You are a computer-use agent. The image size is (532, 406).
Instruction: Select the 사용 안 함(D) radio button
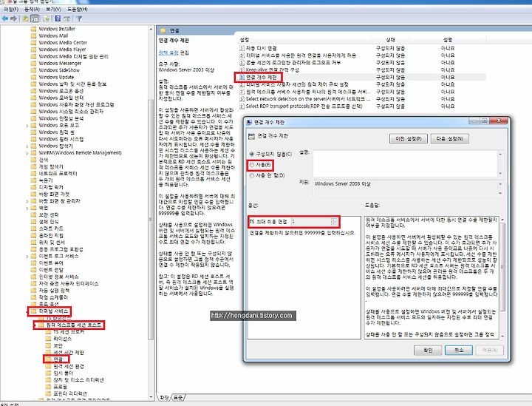click(x=252, y=175)
